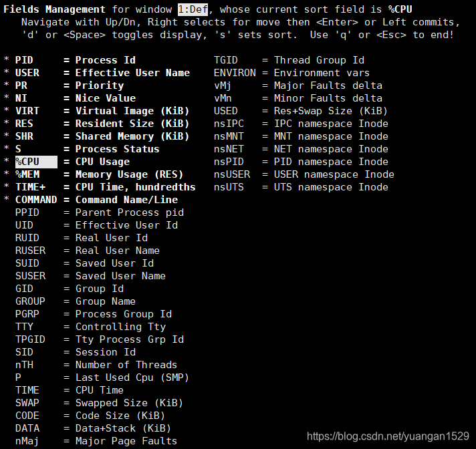This screenshot has width=476, height=449.
Task: Click the RUID field name
Action: pos(27,238)
